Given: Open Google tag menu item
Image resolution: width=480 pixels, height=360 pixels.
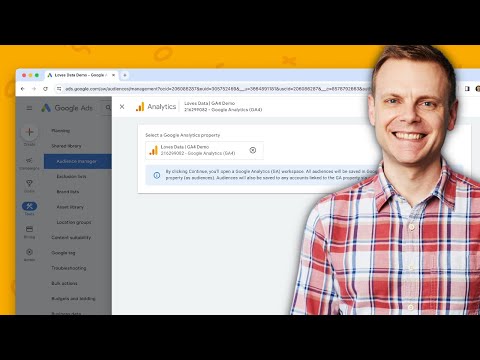Looking at the screenshot, I should (x=63, y=253).
